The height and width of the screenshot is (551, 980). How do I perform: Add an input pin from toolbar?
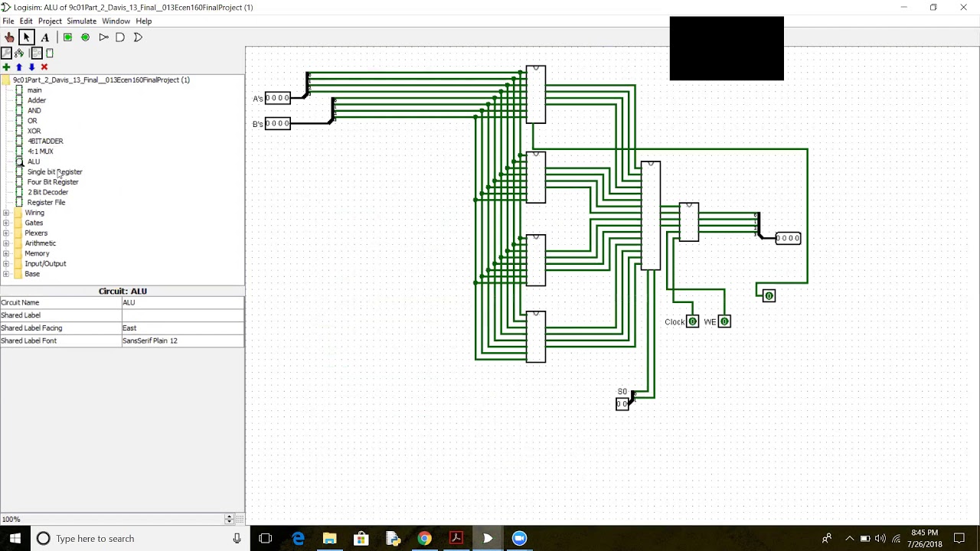coord(67,37)
